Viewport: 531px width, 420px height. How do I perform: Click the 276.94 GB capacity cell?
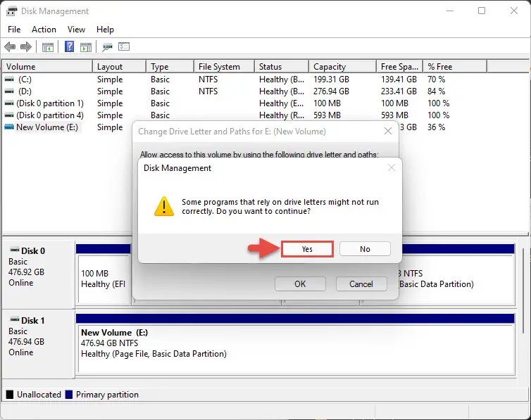pyautogui.click(x=331, y=91)
